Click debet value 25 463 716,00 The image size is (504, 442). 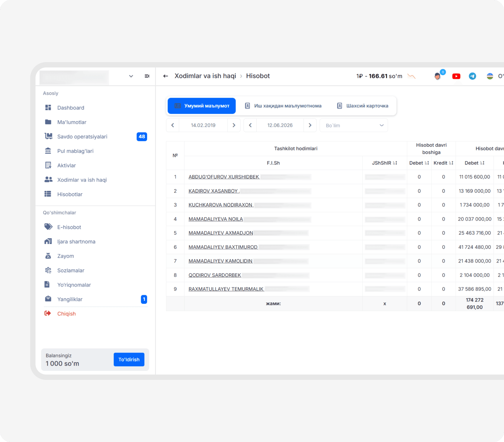click(x=475, y=233)
